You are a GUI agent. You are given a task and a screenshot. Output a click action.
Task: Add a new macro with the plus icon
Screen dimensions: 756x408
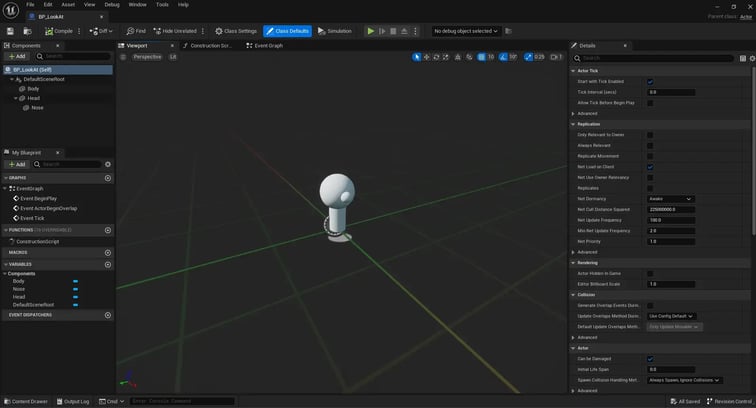[108, 252]
